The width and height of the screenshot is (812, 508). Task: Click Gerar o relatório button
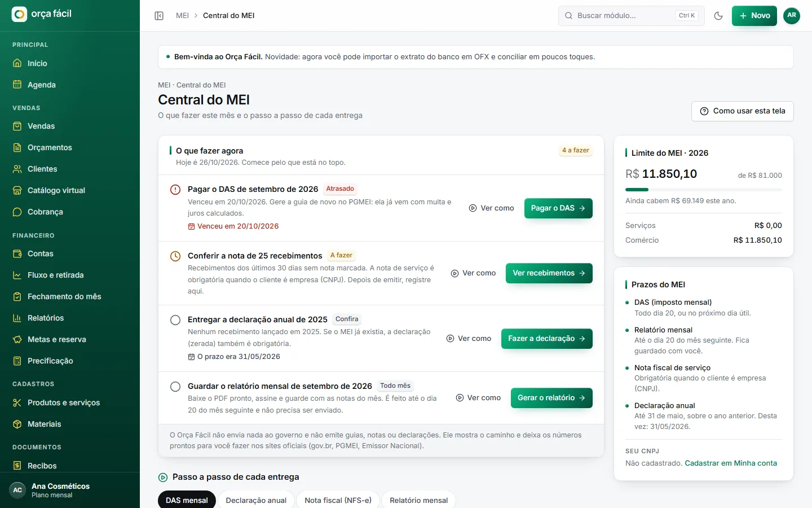point(551,398)
